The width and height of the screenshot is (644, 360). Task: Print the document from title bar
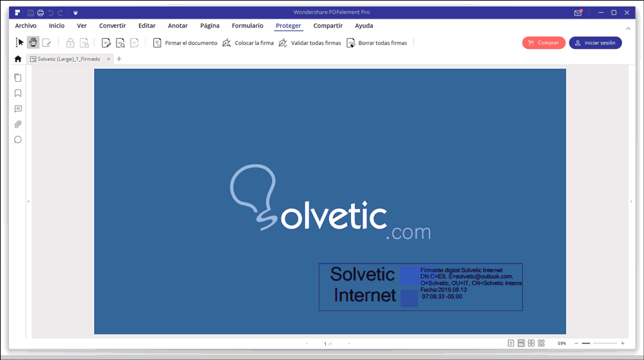[x=40, y=13]
